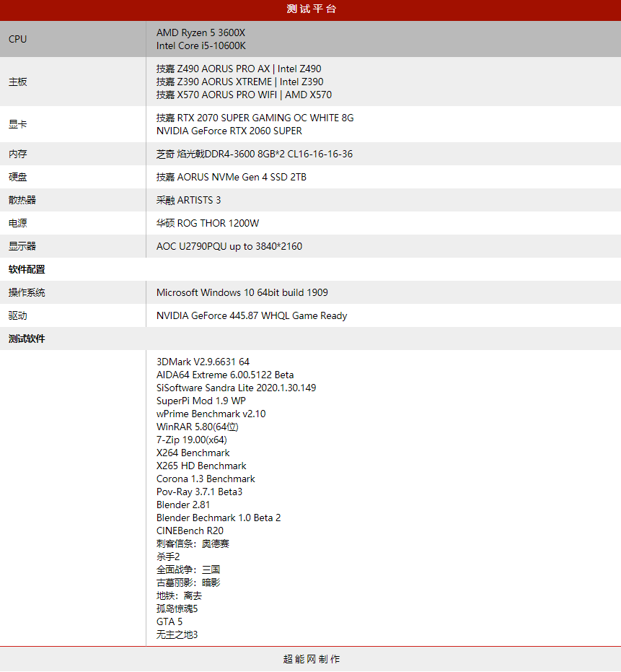Click the GTA 5 game entry
Screen dimensions: 621x672
pos(169,621)
